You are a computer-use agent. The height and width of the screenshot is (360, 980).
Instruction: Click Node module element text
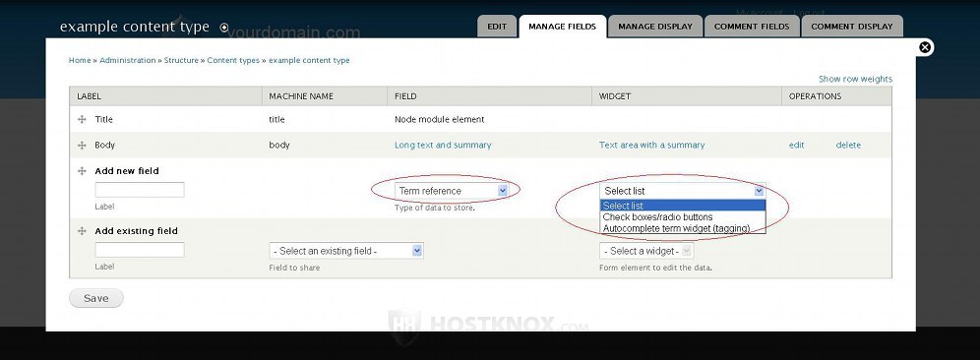pyautogui.click(x=440, y=119)
